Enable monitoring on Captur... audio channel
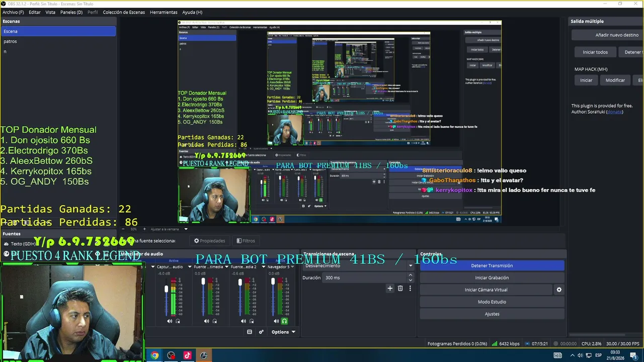Image resolution: width=644 pixels, height=362 pixels. [178, 321]
